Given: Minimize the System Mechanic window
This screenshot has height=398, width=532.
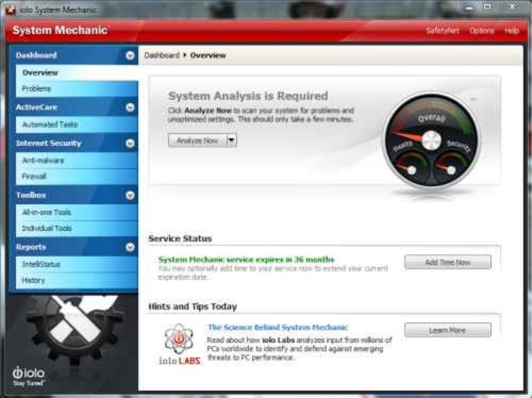Looking at the screenshot, I should (x=469, y=8).
